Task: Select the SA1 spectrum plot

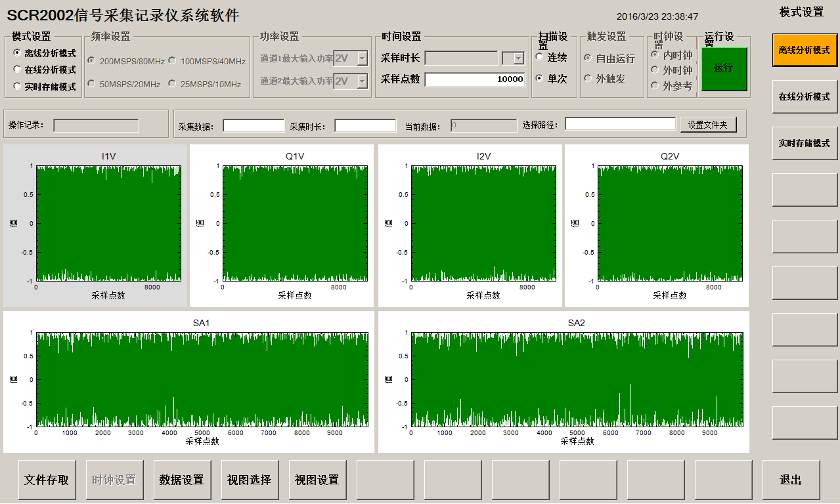Action: [201, 379]
